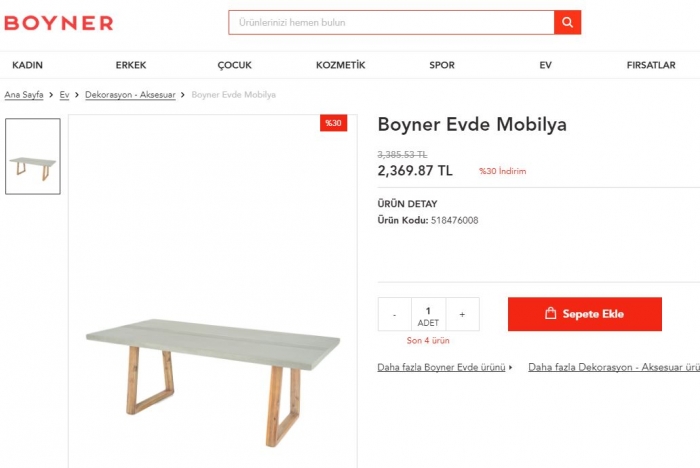This screenshot has height=468, width=700.
Task: Go to SPOR category
Action: 442,65
